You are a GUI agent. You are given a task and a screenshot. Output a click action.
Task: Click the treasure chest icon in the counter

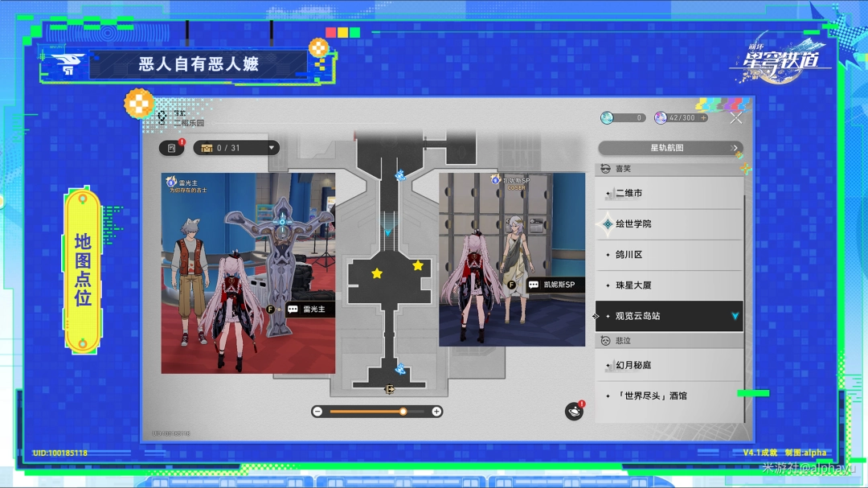pyautogui.click(x=207, y=148)
